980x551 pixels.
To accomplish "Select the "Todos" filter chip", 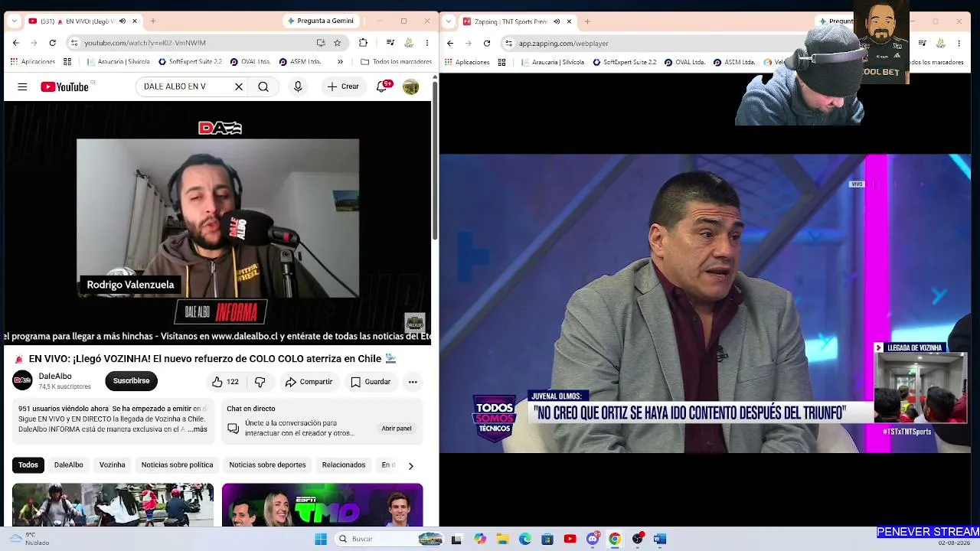I will pyautogui.click(x=28, y=465).
